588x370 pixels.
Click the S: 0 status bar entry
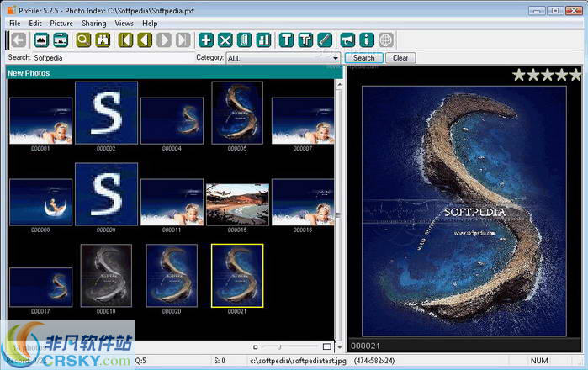pyautogui.click(x=220, y=361)
